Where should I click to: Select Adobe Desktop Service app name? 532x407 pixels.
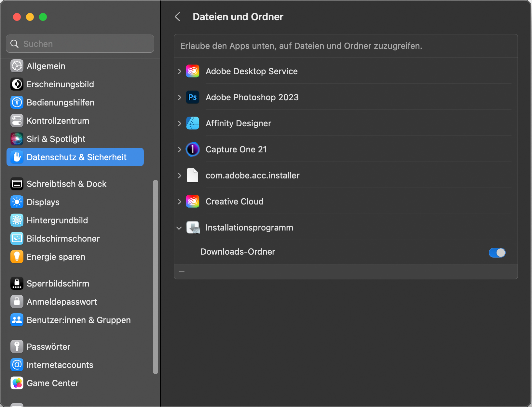tap(252, 71)
